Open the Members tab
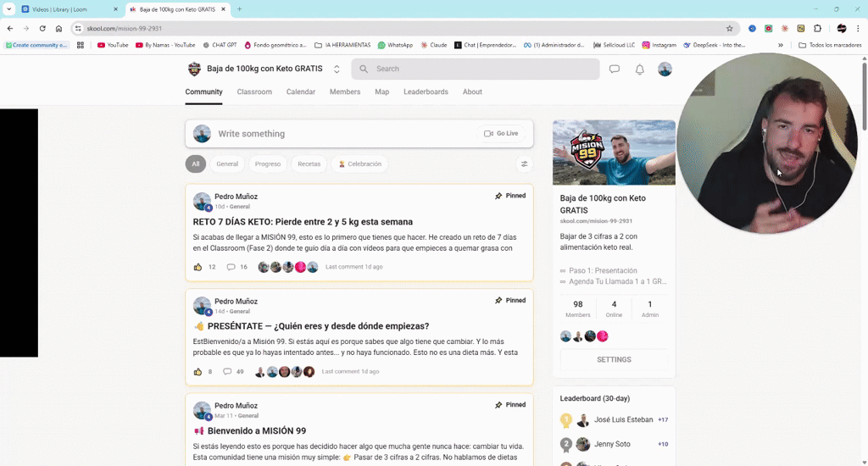The image size is (868, 466). (x=345, y=92)
